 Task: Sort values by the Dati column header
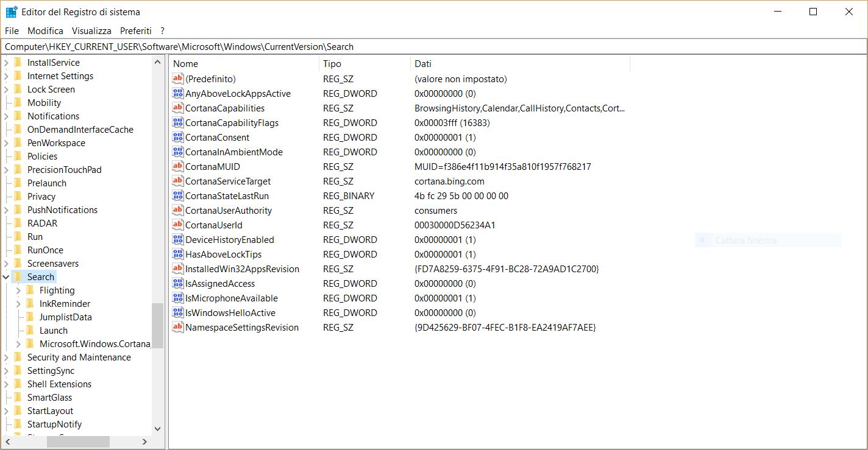pos(520,63)
